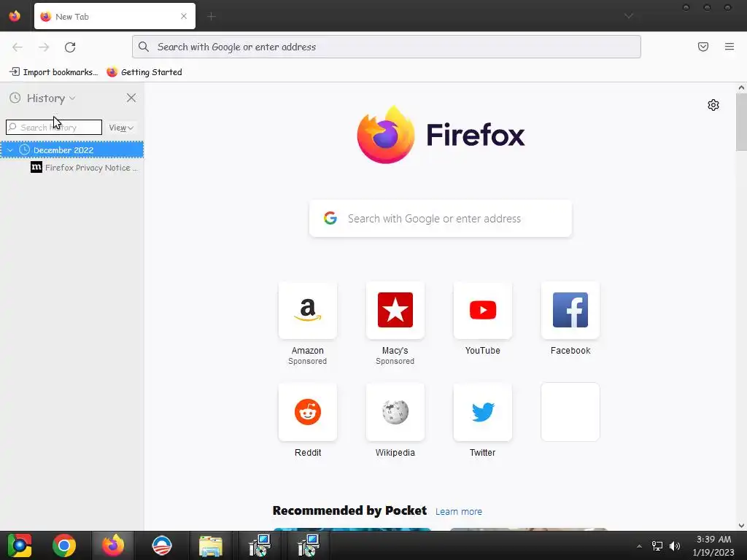Close the History sidebar
The image size is (747, 560).
131,98
